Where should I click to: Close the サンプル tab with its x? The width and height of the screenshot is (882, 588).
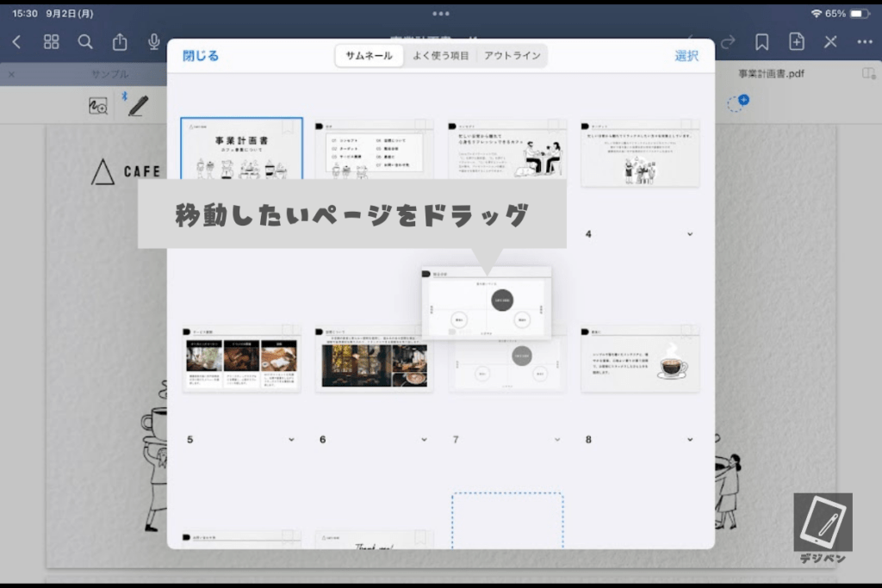[x=12, y=74]
